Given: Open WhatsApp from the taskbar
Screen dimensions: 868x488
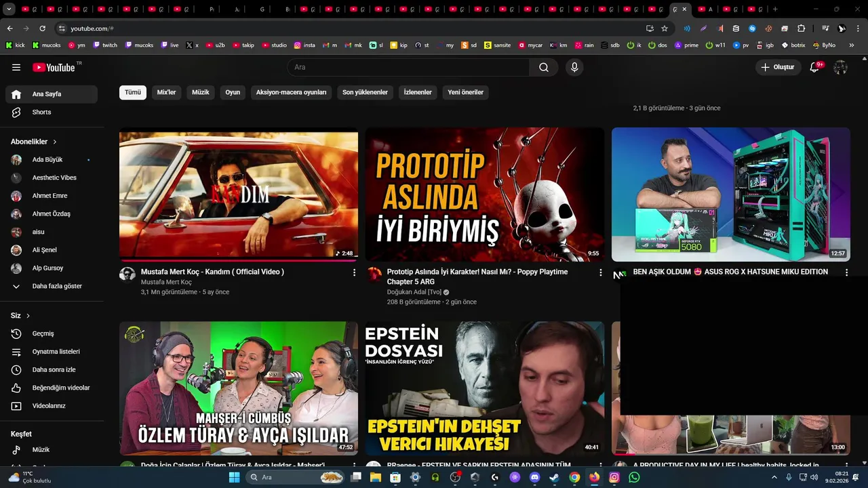Looking at the screenshot, I should click(634, 477).
